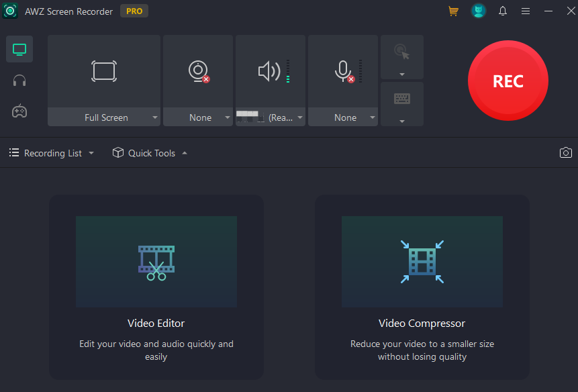Open the Video Editor thumbnail
The image size is (578, 392).
tap(156, 262)
